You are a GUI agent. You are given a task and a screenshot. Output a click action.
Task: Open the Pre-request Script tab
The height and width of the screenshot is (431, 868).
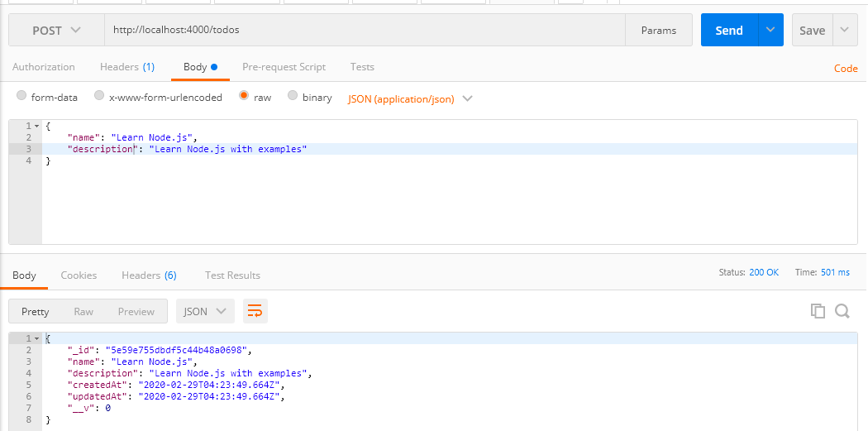[284, 67]
